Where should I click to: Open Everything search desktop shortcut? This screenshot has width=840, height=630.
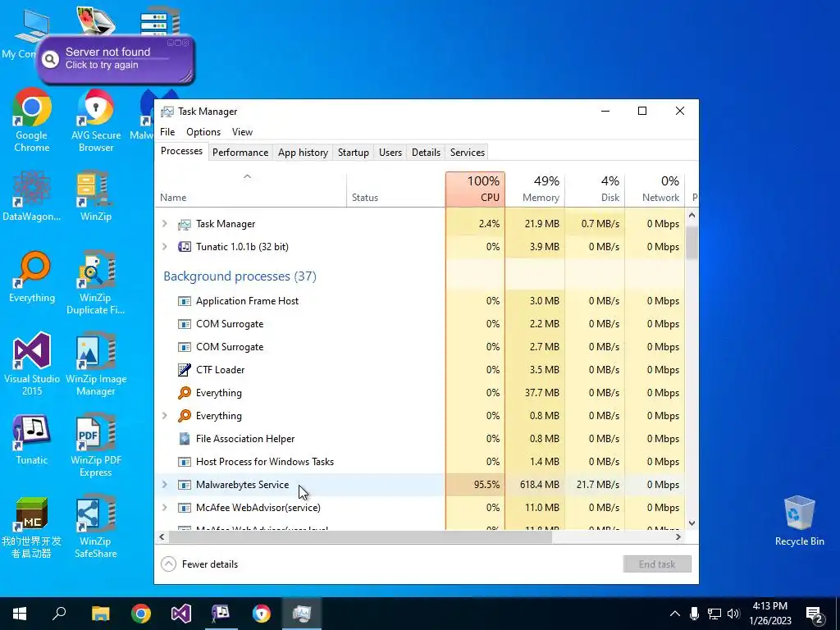click(x=32, y=276)
